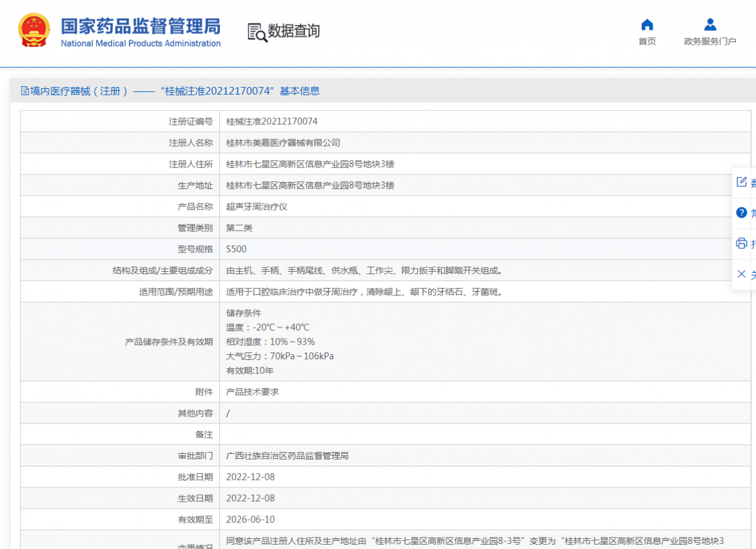Click the 产品储存条件及有效期 label
This screenshot has height=549, width=756.
pos(169,342)
